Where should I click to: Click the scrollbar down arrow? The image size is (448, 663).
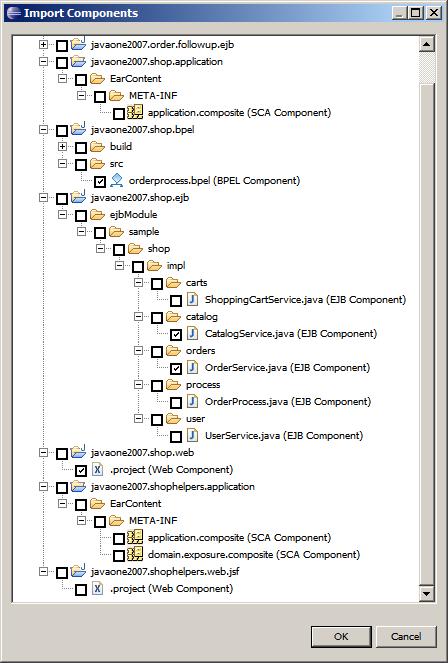click(426, 594)
